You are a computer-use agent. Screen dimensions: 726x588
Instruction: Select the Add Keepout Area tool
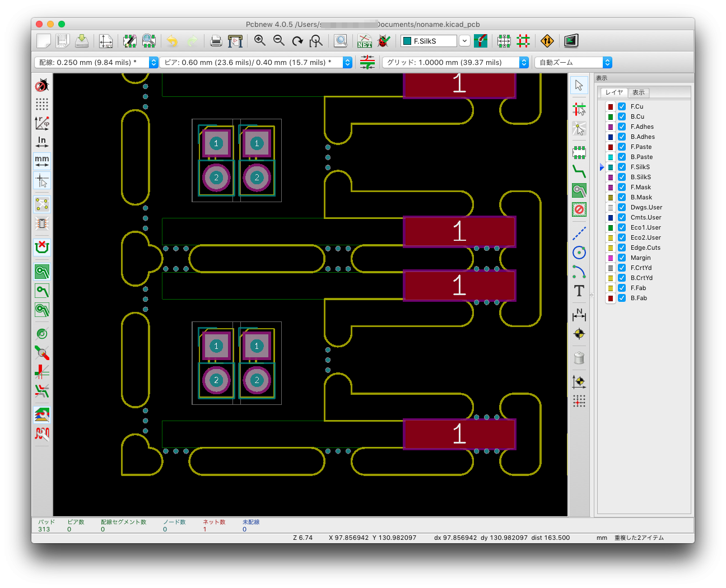(579, 209)
